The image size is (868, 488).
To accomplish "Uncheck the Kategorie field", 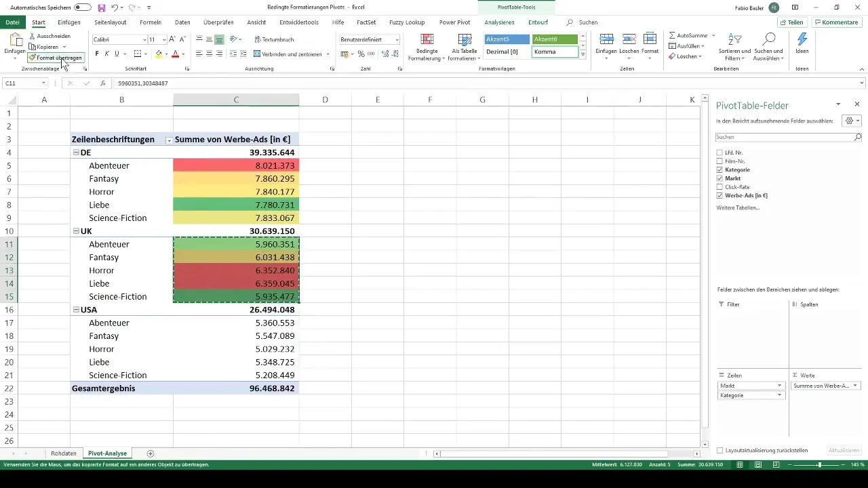I will click(x=719, y=169).
